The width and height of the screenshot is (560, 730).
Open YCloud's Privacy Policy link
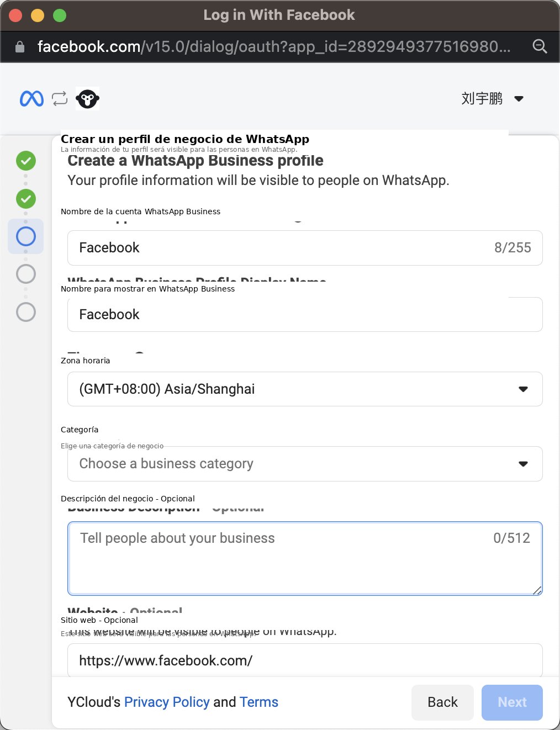[x=167, y=702]
